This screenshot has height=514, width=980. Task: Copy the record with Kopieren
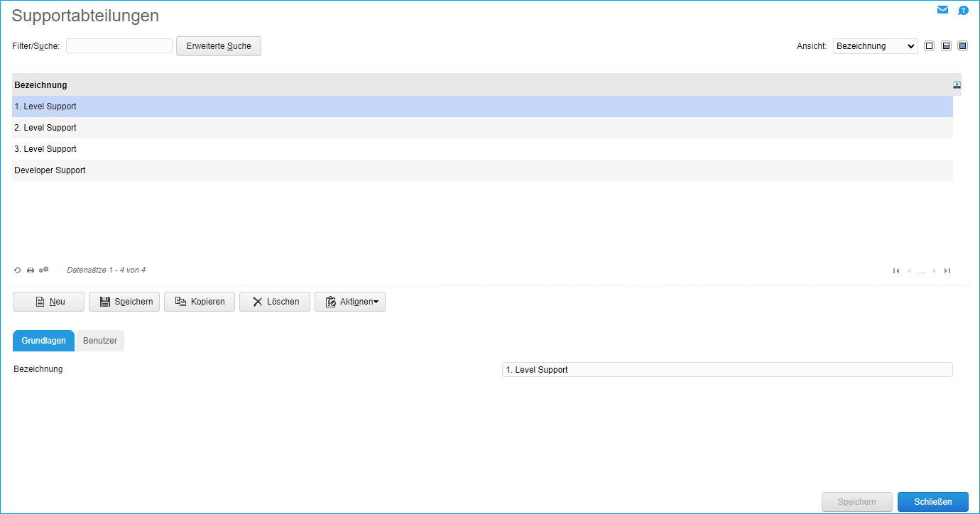(x=200, y=302)
